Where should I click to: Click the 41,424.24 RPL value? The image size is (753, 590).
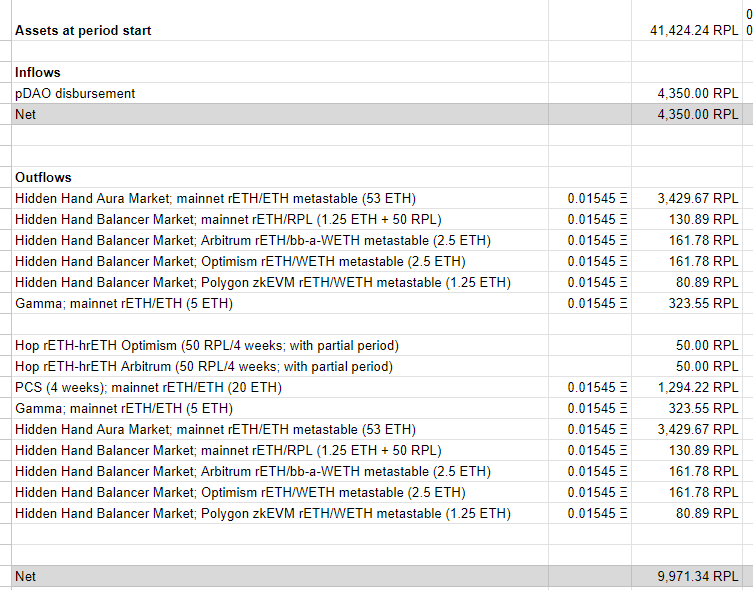click(694, 30)
